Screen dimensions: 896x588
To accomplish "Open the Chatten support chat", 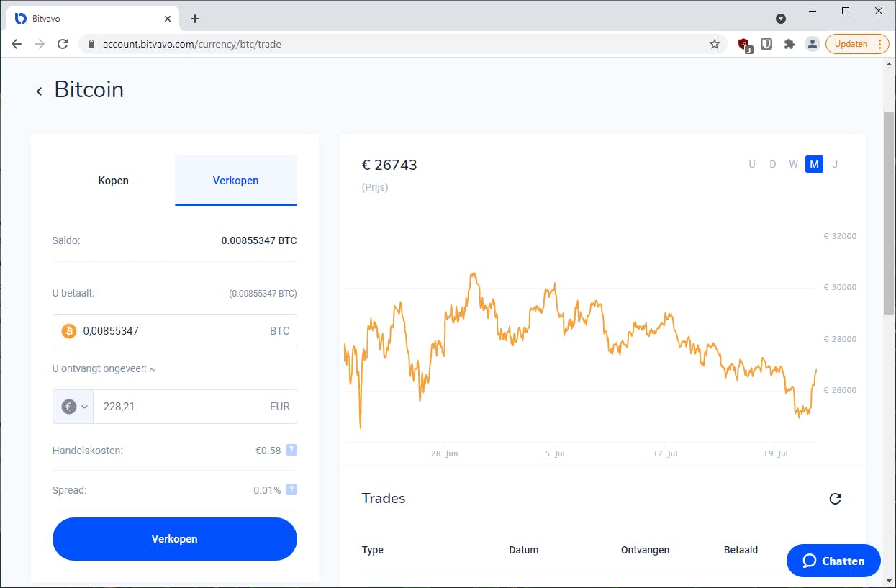I will pos(833,561).
